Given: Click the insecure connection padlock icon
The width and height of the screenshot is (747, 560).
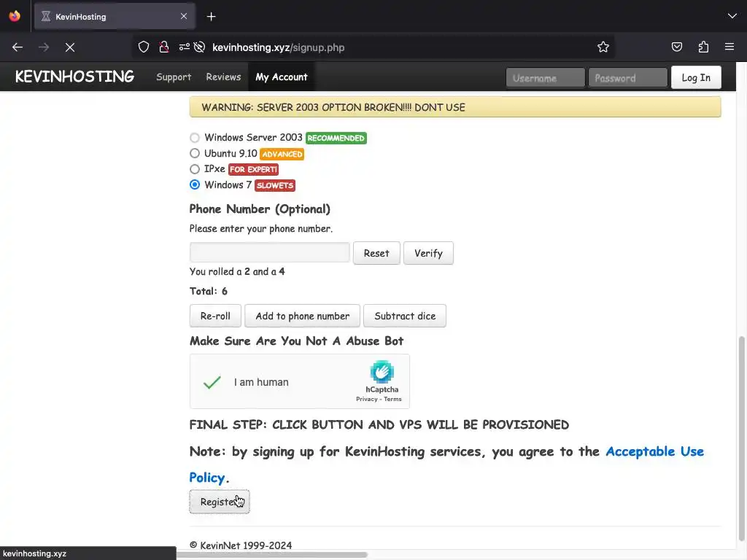Looking at the screenshot, I should pos(164,47).
